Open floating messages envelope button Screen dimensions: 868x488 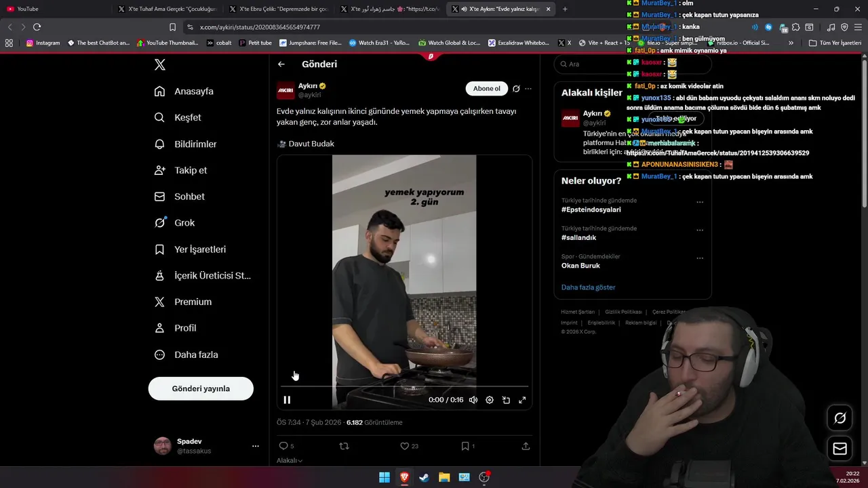(x=840, y=449)
